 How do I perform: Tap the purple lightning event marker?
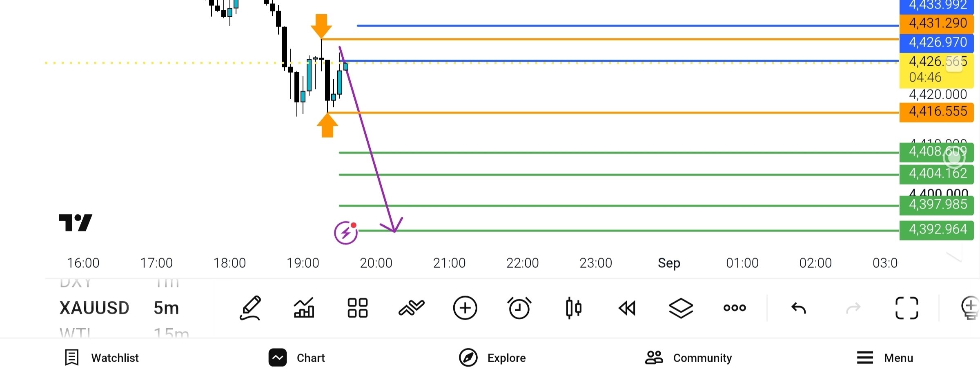pos(346,233)
